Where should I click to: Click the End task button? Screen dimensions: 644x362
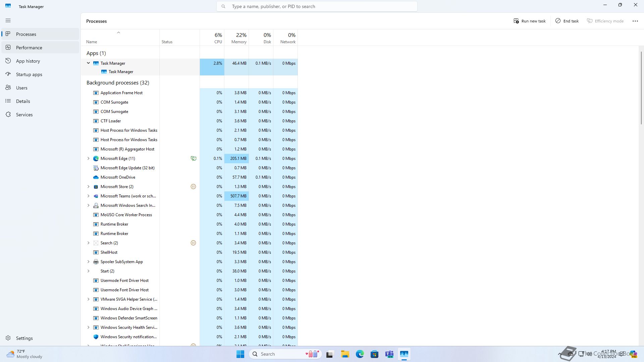(x=567, y=21)
